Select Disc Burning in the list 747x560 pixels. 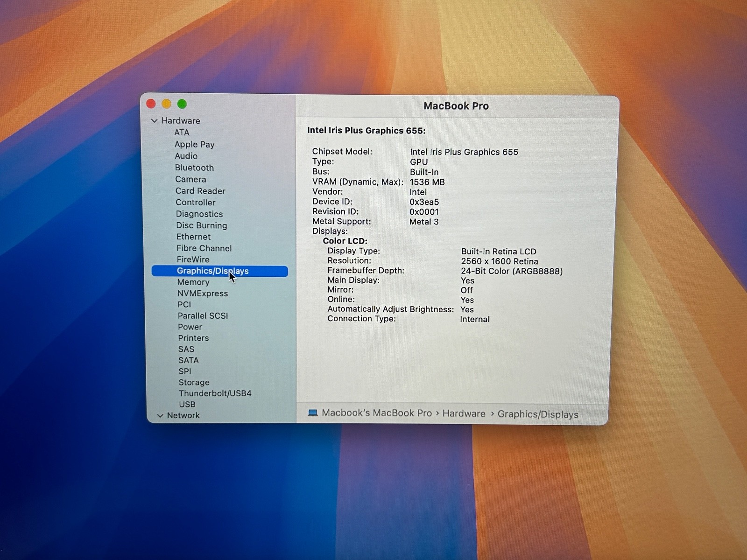(202, 225)
